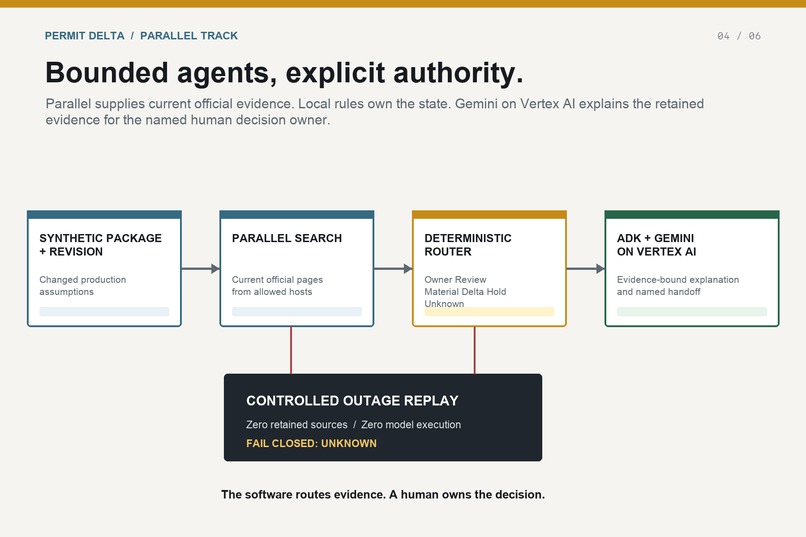Click the page counter '04 / 06'
Screen dimensions: 806x537
(x=739, y=36)
